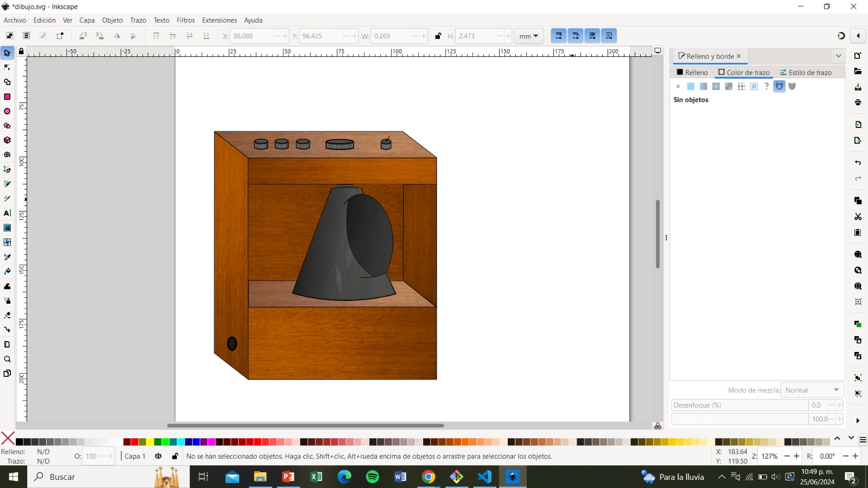868x488 pixels.
Task: Toggle move gradients with objects
Action: (x=592, y=36)
